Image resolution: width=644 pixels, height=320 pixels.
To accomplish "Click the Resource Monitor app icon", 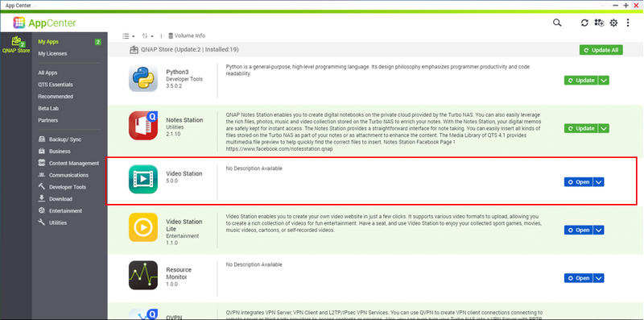I will [x=143, y=275].
